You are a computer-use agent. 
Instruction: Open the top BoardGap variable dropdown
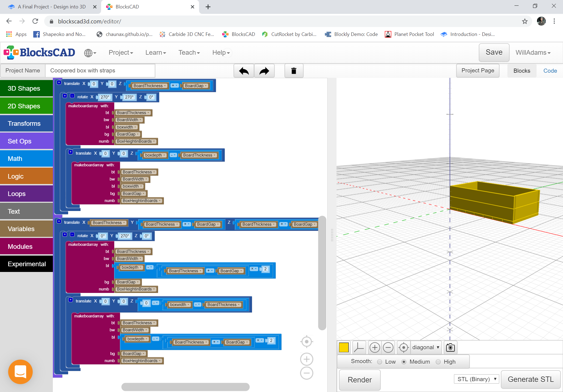pos(195,86)
